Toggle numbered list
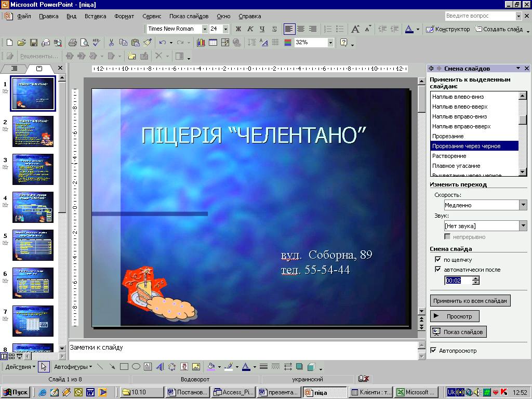This screenshot has height=399, width=532. tap(327, 29)
